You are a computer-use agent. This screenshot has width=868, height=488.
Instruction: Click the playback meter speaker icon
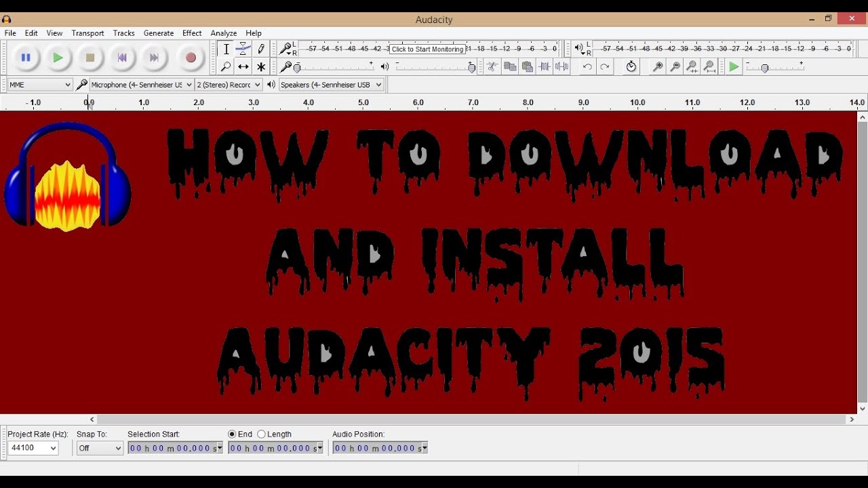click(578, 48)
